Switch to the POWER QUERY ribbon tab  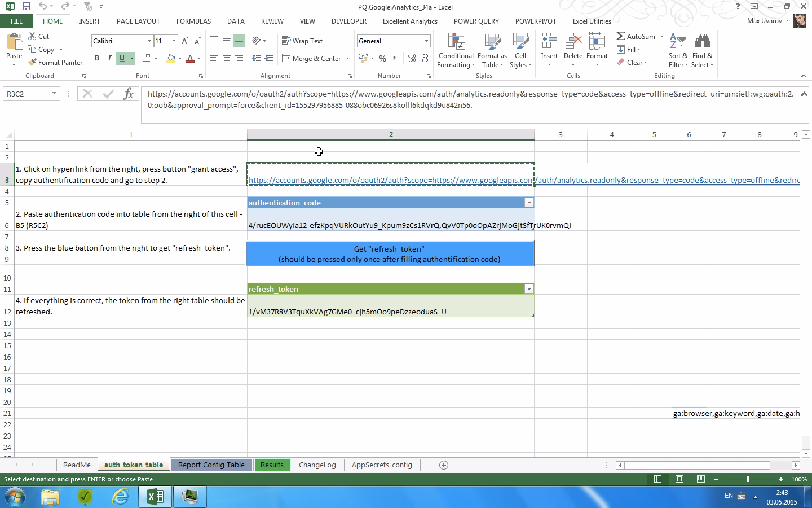[x=476, y=21]
